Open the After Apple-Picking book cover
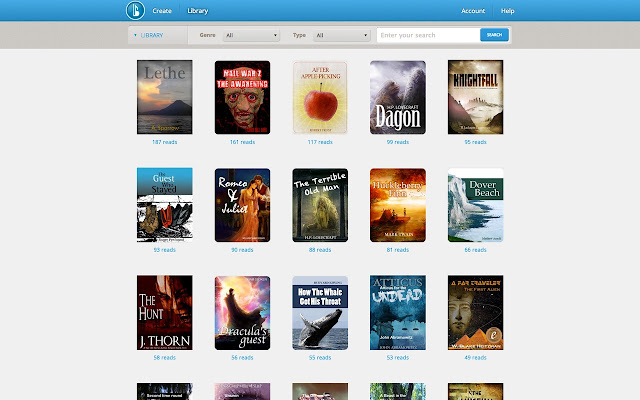This screenshot has width=640, height=400. point(320,97)
